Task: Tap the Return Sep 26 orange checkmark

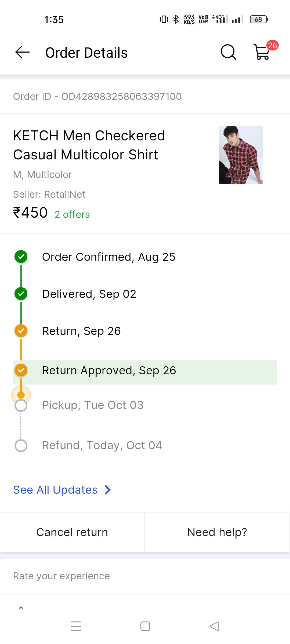Action: tap(21, 331)
